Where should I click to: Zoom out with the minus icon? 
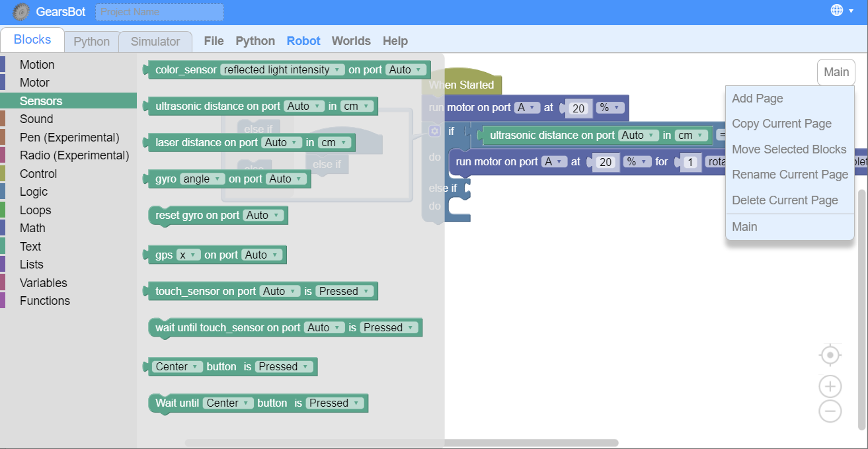tap(830, 411)
